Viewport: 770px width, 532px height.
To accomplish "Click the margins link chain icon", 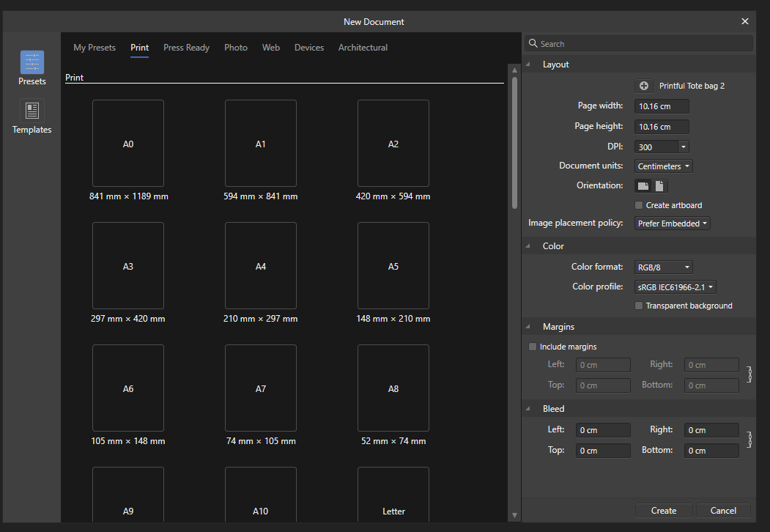I will click(749, 374).
